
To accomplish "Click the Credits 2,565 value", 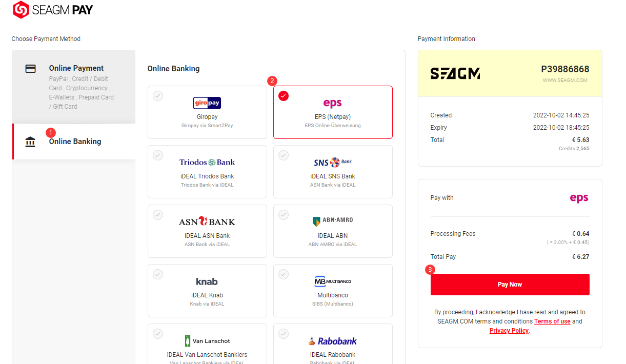I will click(x=574, y=149).
